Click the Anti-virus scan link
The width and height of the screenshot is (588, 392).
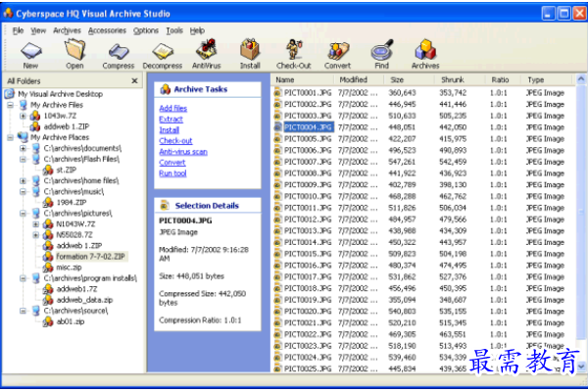click(183, 152)
